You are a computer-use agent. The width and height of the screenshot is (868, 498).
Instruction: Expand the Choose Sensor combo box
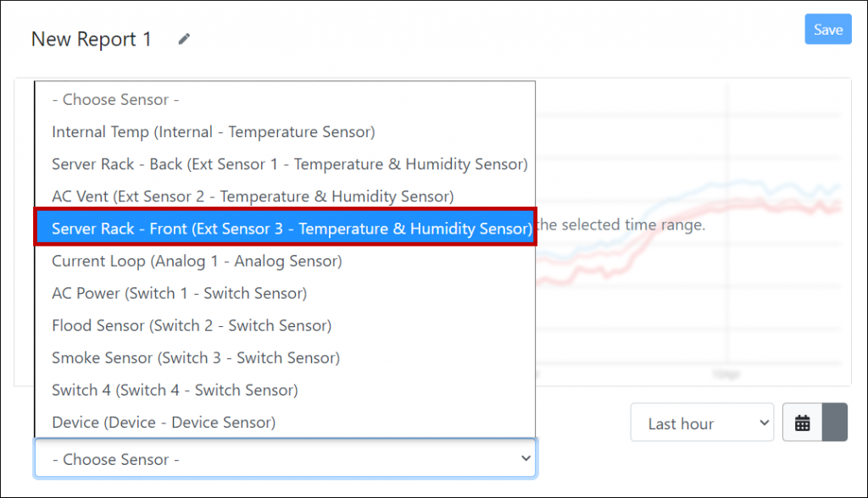(285, 458)
